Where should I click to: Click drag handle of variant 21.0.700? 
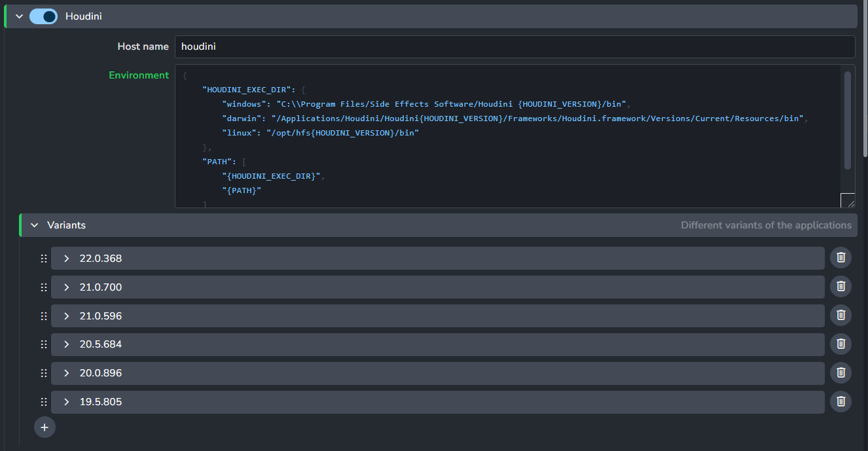(x=44, y=287)
